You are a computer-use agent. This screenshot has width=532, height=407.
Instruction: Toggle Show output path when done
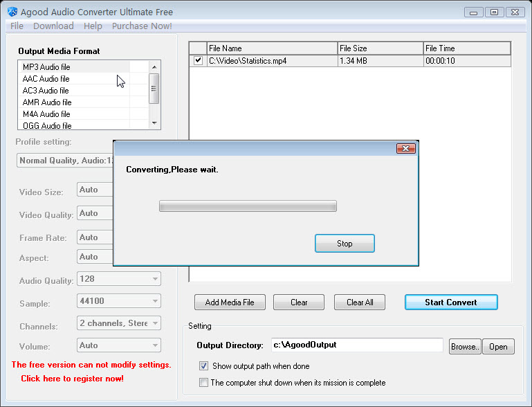coord(203,366)
